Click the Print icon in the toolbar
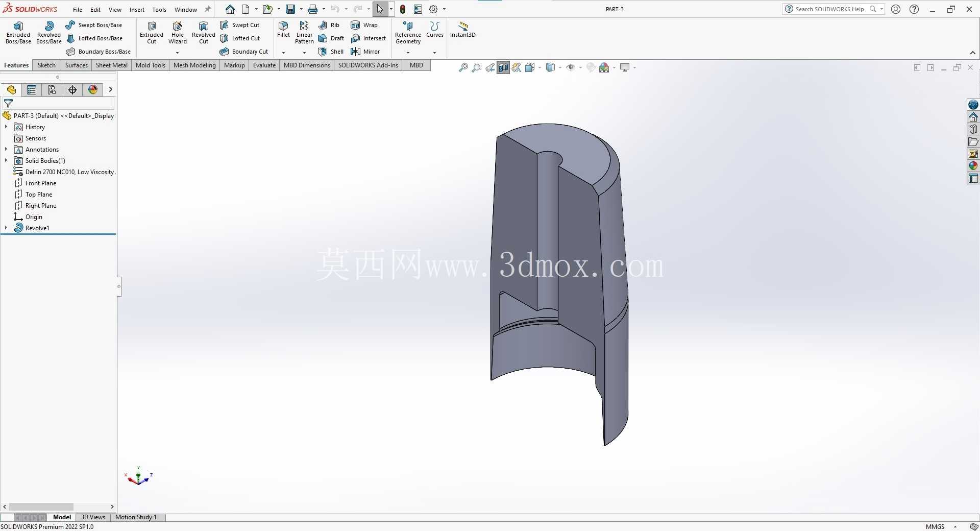Viewport: 980px width, 531px height. (313, 9)
